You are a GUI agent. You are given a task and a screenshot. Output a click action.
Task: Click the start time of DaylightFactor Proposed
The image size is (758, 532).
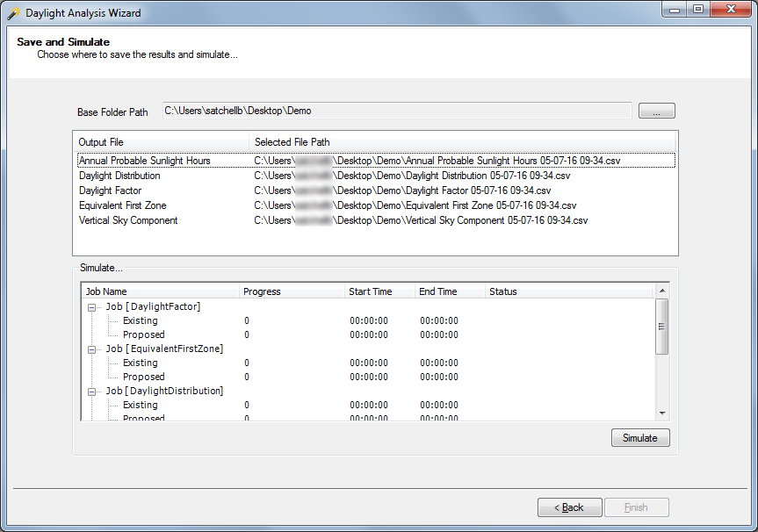(369, 334)
